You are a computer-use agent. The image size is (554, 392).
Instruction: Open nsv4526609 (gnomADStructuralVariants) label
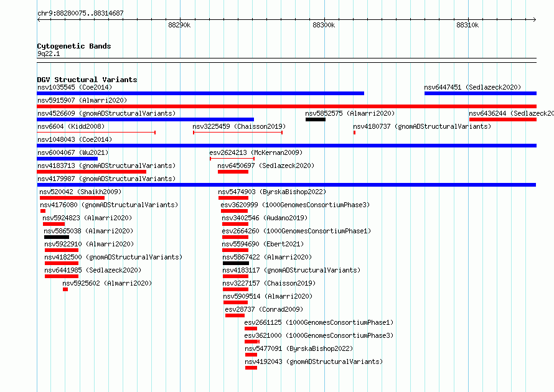click(106, 113)
